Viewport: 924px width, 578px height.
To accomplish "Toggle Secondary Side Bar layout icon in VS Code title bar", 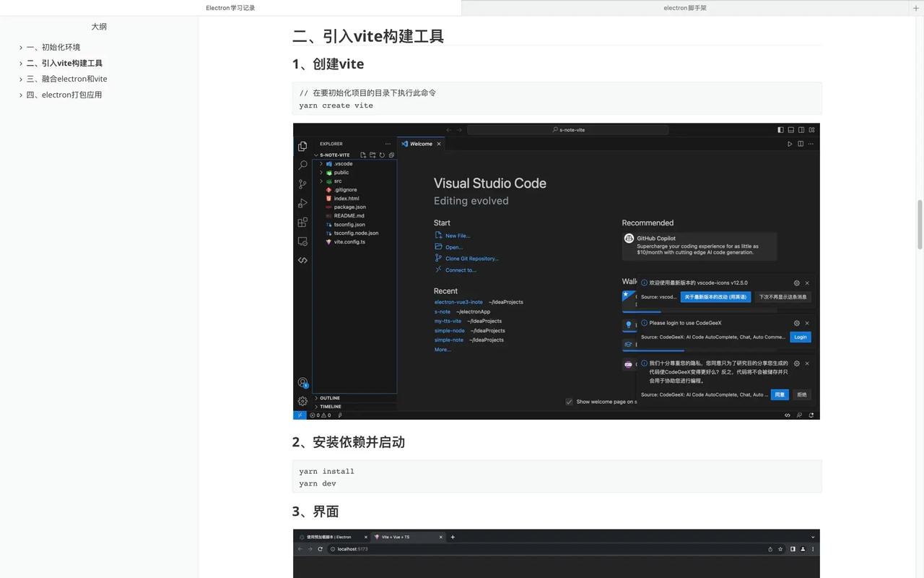I will 802,130.
